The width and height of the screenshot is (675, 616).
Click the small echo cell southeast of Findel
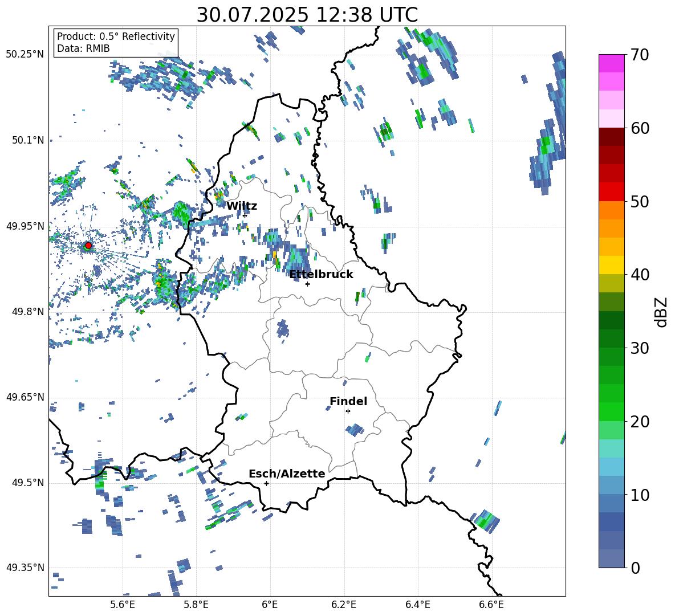(355, 429)
